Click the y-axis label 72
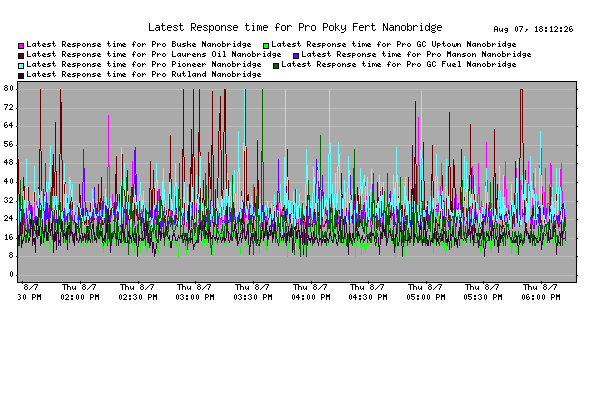The width and height of the screenshot is (616, 393). (x=9, y=107)
